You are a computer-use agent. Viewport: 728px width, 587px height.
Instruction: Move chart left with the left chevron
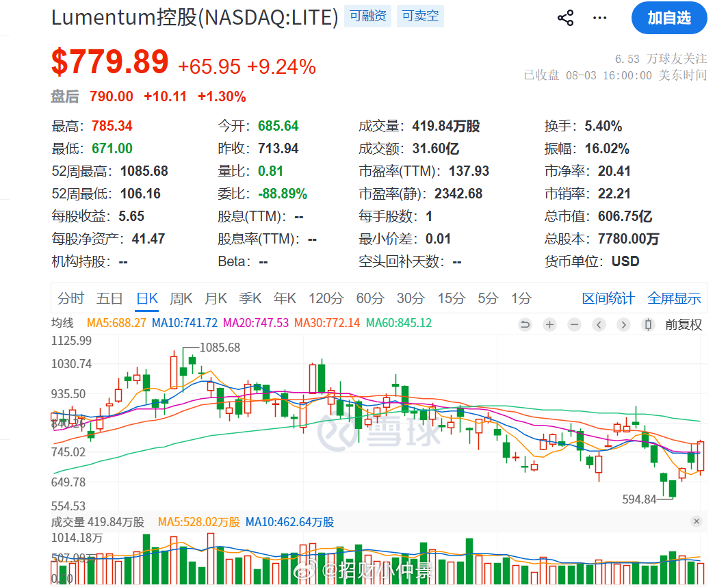[599, 324]
